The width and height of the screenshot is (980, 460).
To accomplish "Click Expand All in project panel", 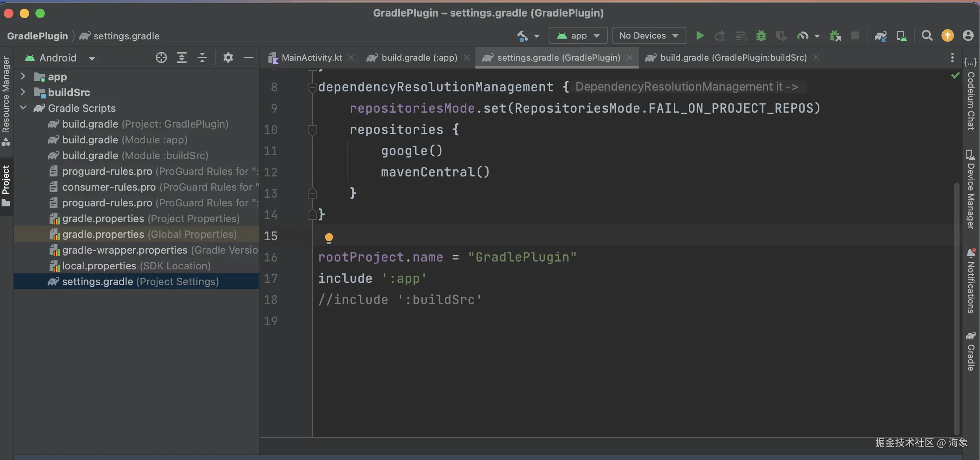I will point(181,58).
